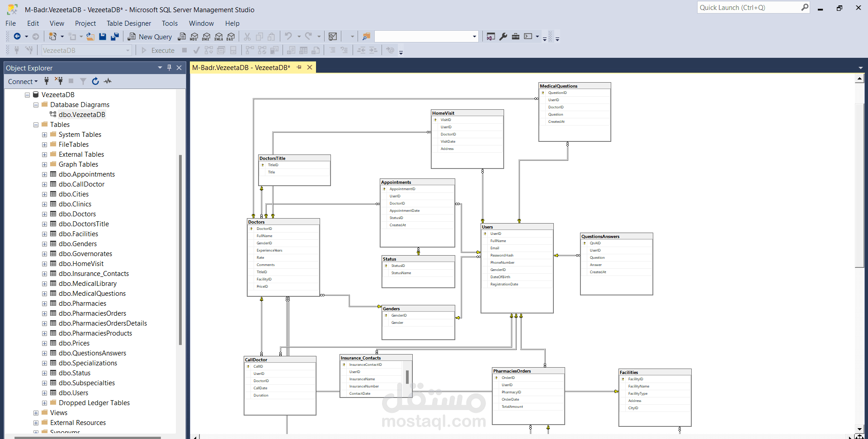The height and width of the screenshot is (439, 868).
Task: Click the Object Explorer vertical scrollbar
Action: tap(180, 250)
